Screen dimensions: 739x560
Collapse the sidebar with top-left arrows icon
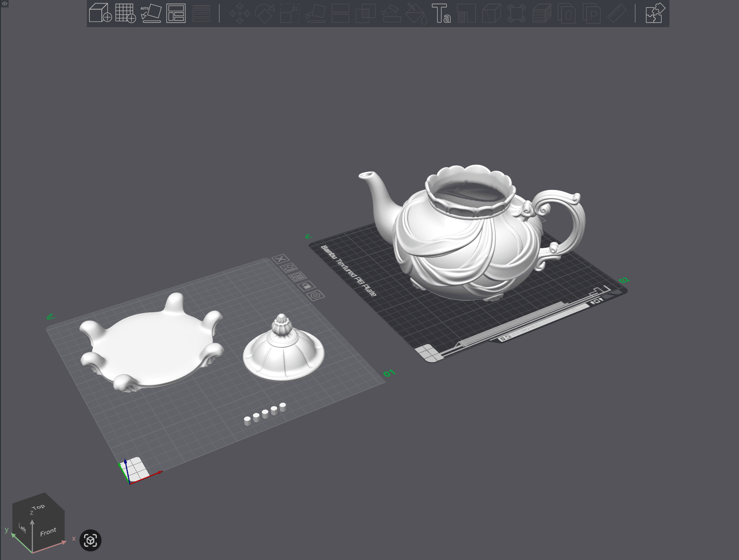[x=5, y=4]
